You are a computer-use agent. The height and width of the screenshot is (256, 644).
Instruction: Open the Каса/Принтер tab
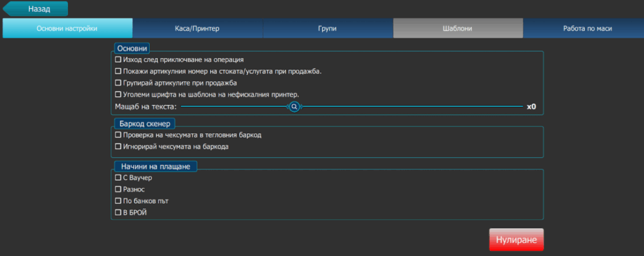coord(197,28)
